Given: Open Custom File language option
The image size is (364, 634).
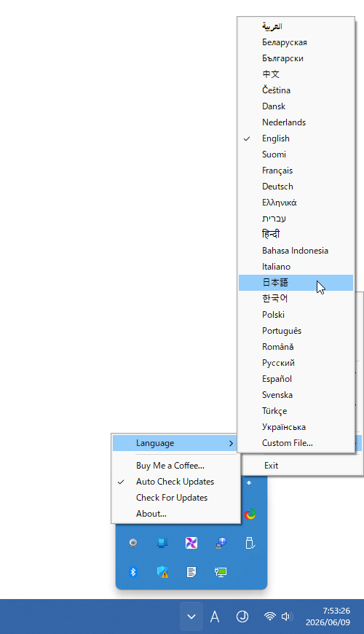Looking at the screenshot, I should pyautogui.click(x=296, y=443).
